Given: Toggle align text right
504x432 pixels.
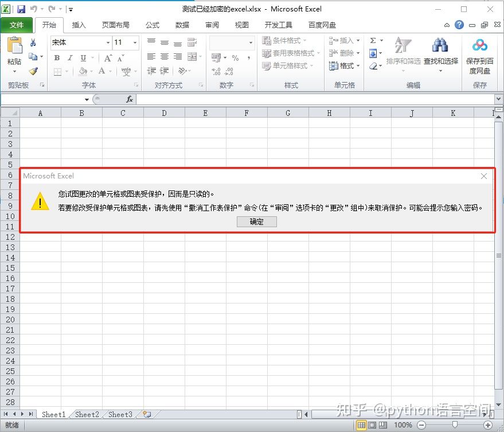Looking at the screenshot, I should click(x=178, y=57).
